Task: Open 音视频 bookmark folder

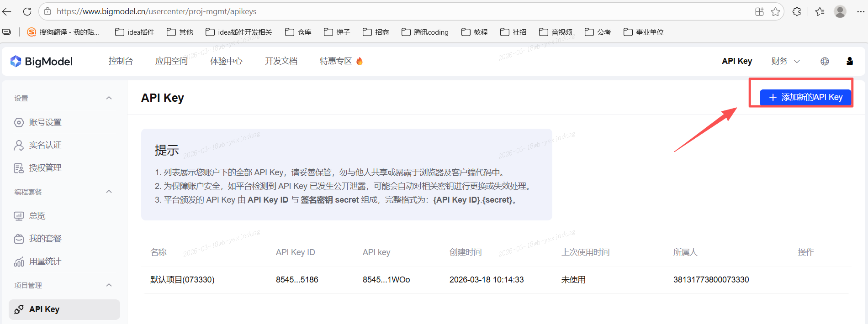Action: pyautogui.click(x=556, y=32)
